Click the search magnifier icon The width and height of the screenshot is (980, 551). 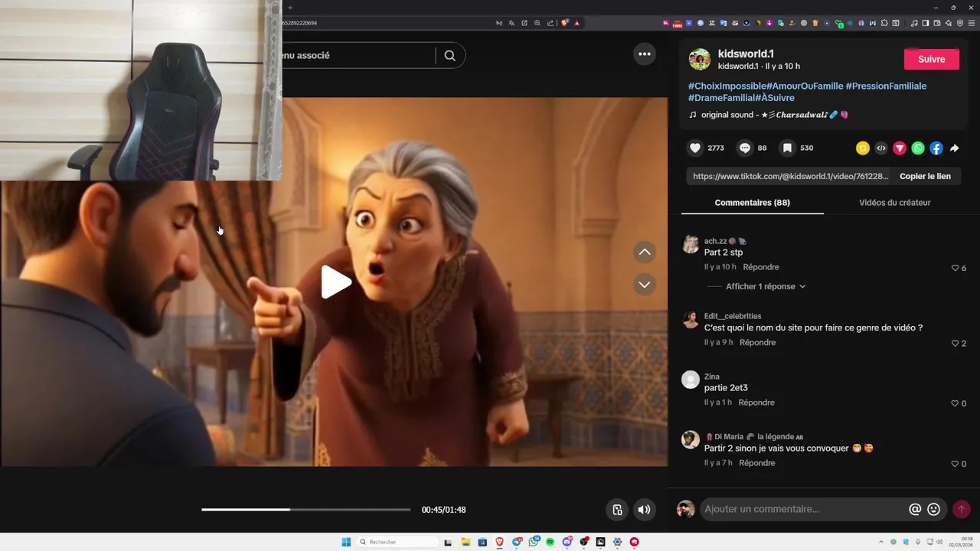click(x=450, y=55)
